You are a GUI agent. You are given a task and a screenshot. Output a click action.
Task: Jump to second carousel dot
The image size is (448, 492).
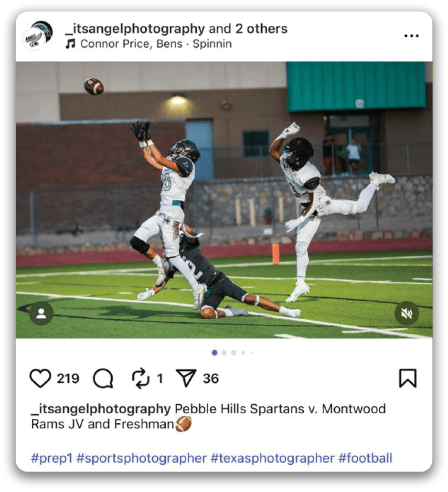[x=224, y=353]
